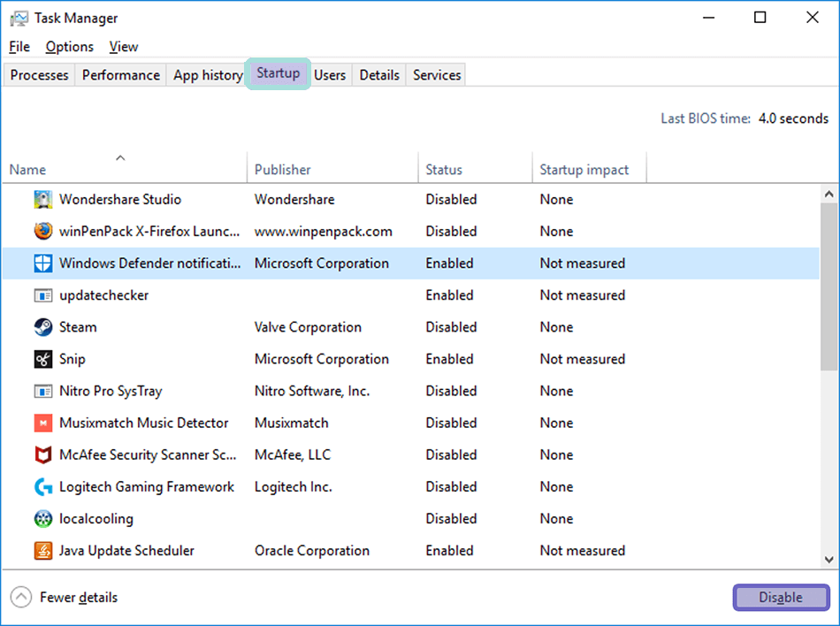This screenshot has height=626, width=840.
Task: Switch to the Performance tab
Action: point(121,75)
